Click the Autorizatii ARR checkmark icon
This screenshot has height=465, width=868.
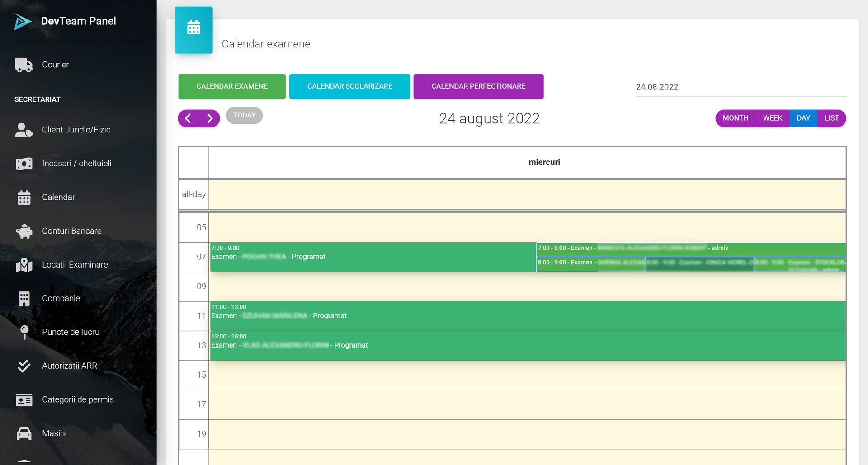tap(24, 366)
